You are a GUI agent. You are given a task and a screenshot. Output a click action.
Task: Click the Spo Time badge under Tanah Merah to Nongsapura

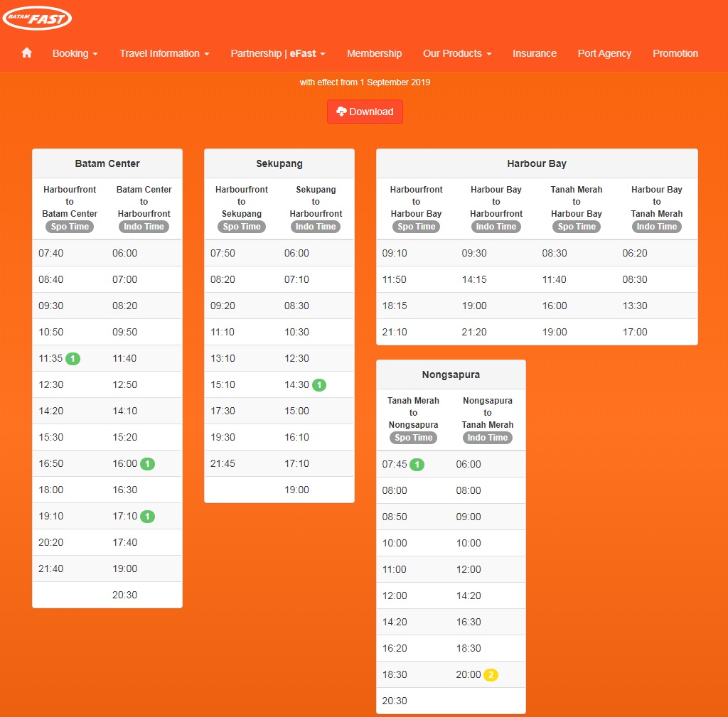[413, 438]
